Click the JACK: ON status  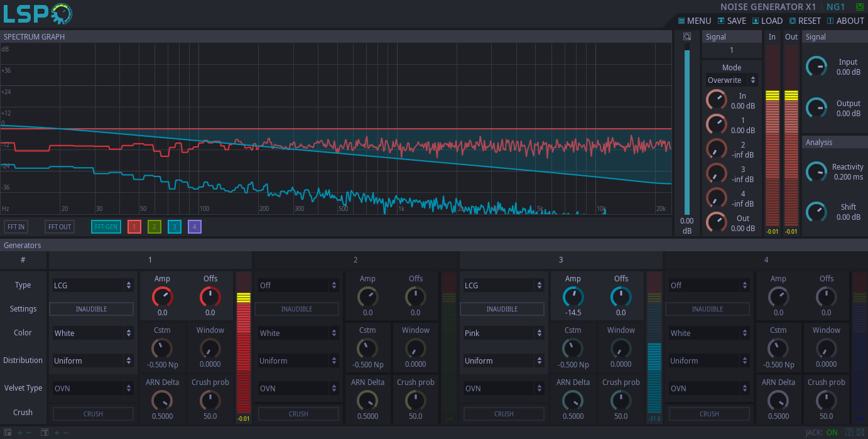(x=822, y=433)
